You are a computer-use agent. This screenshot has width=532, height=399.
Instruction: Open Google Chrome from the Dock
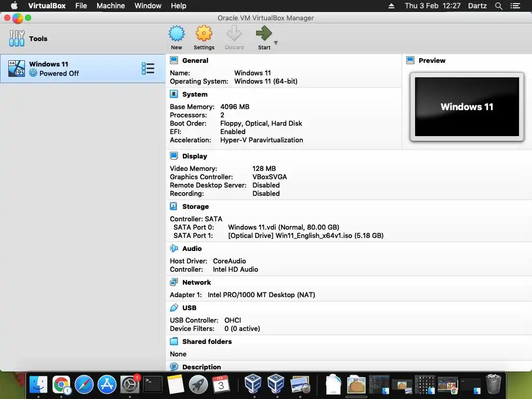[61, 384]
